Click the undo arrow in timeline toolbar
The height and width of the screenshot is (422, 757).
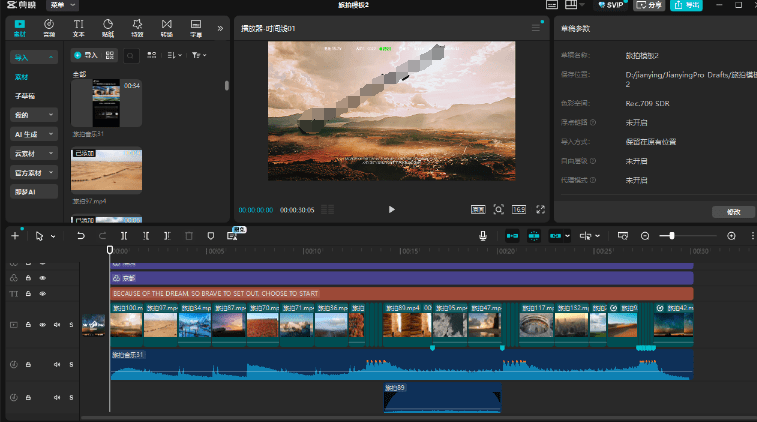[81, 236]
